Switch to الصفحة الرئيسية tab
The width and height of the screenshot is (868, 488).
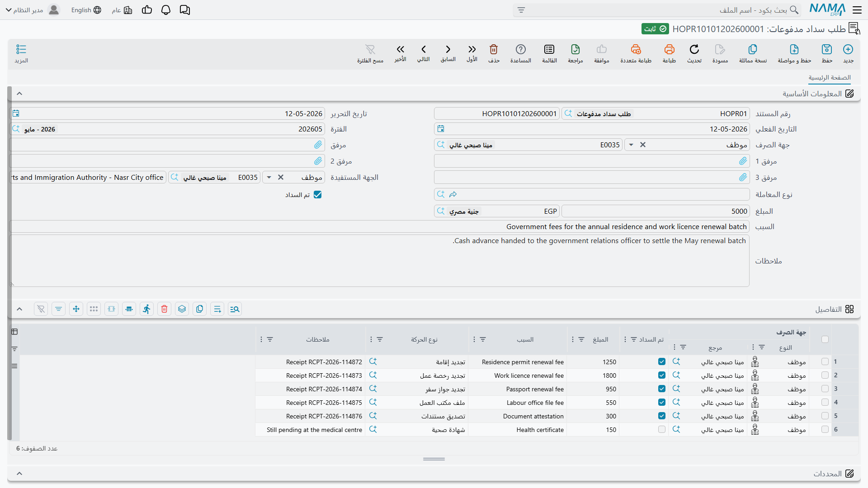click(830, 78)
